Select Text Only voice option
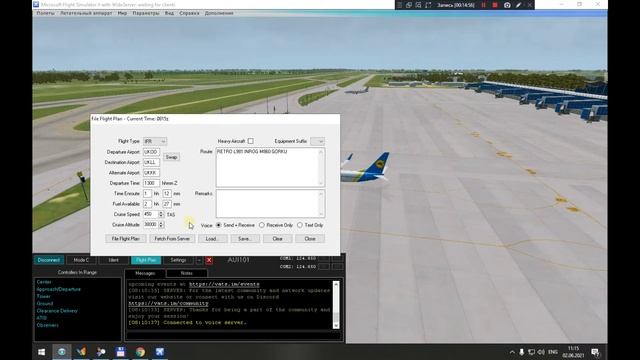640x360 pixels. (300, 225)
